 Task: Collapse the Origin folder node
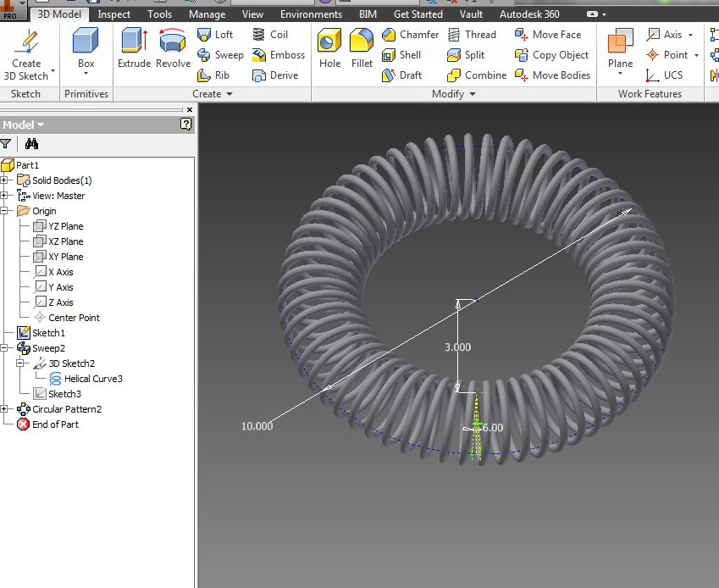(3, 210)
